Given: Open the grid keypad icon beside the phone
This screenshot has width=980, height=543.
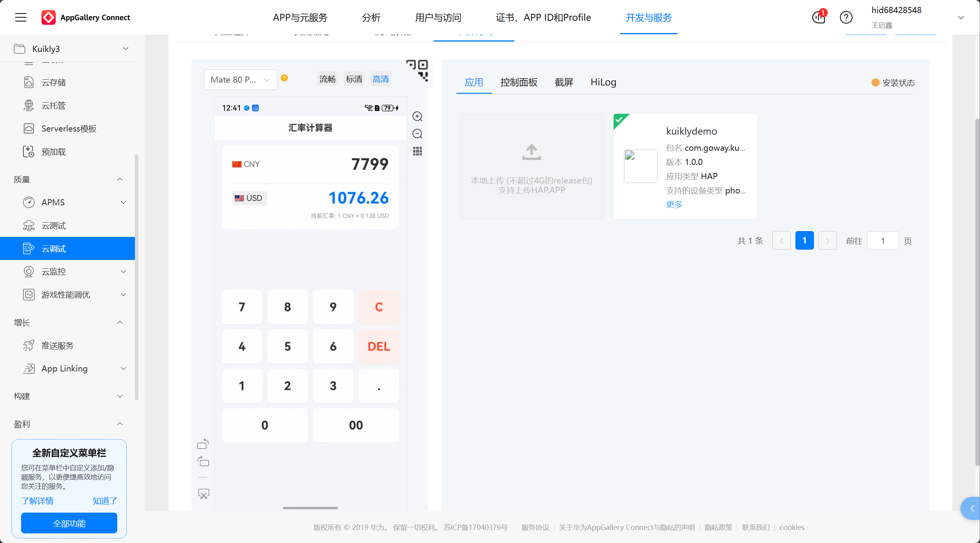Looking at the screenshot, I should 417,151.
